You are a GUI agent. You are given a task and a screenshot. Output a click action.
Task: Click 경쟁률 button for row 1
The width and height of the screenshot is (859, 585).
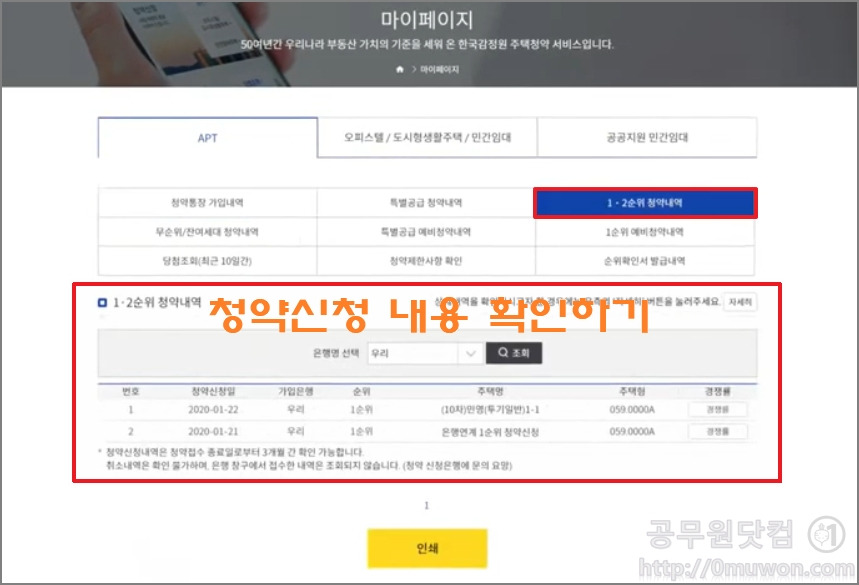[x=718, y=410]
